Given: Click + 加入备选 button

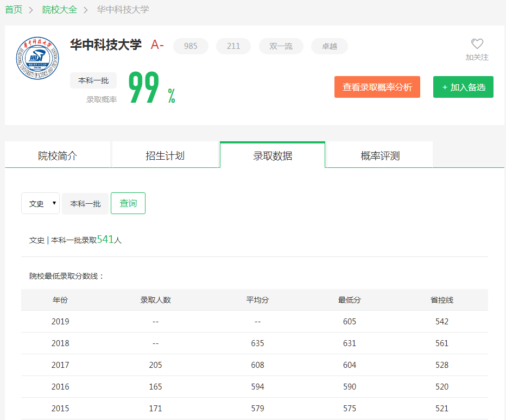Looking at the screenshot, I should (x=463, y=87).
